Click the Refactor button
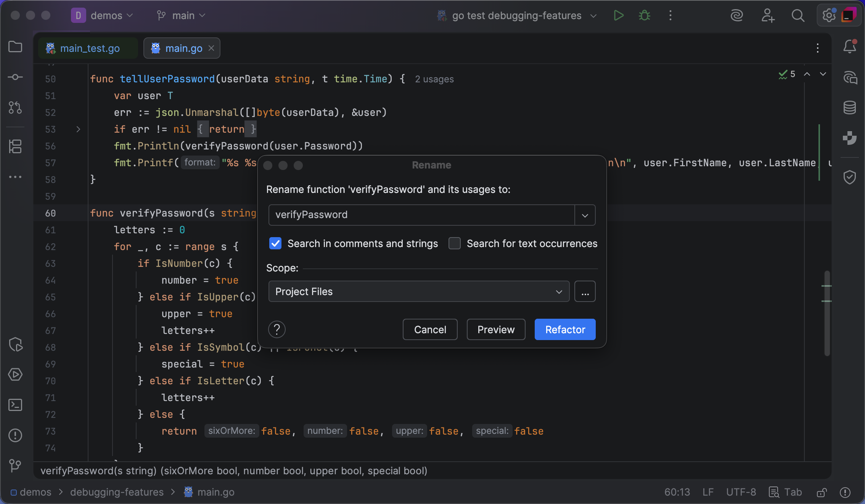Viewport: 865px width, 504px height. coord(565,329)
